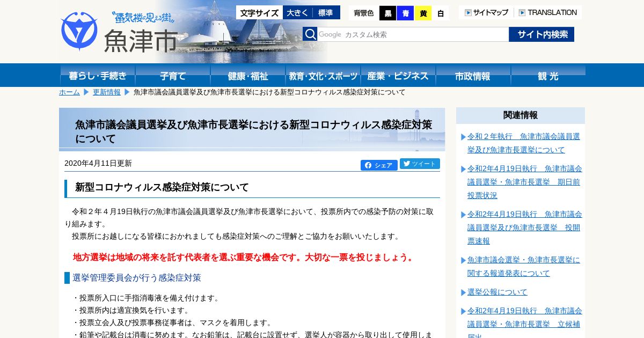Open the 教育・文化・スポーツ menu

323,76
